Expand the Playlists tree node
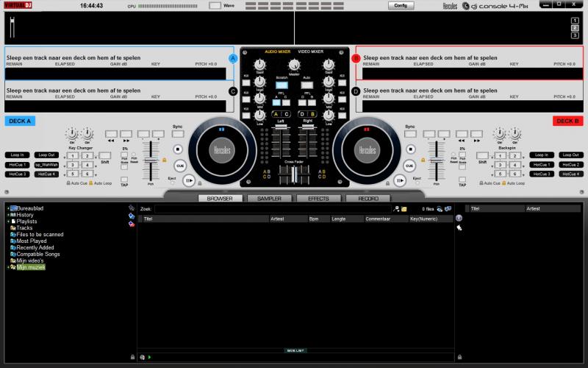This screenshot has height=368, width=588. (8, 222)
